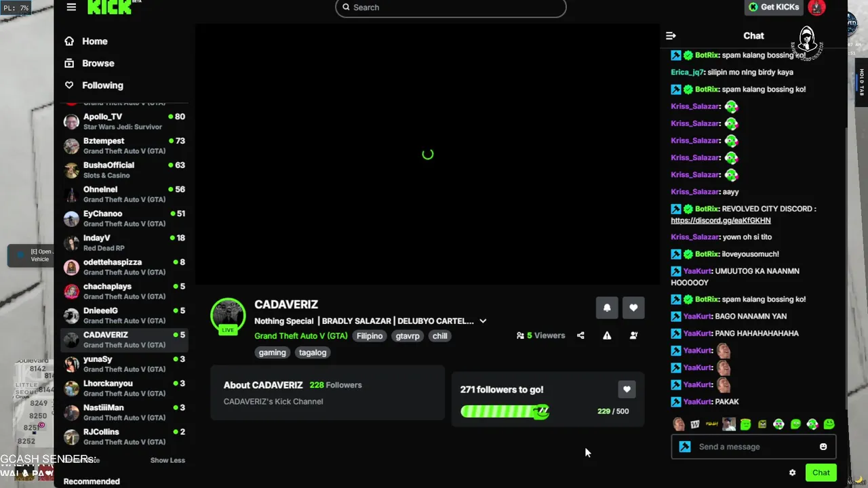Click YaaKurt in the PAKAK message
Image resolution: width=868 pixels, height=488 pixels.
[697, 402]
